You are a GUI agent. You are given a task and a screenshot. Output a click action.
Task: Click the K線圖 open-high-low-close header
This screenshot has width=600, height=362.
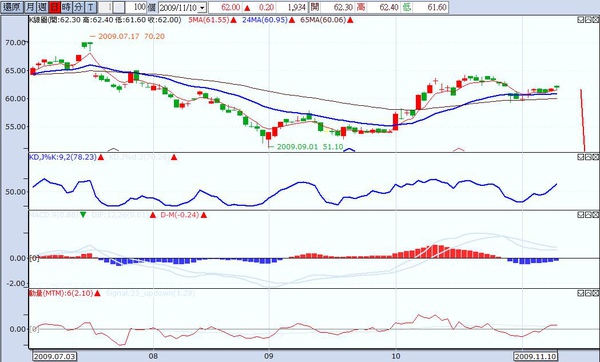(x=105, y=20)
